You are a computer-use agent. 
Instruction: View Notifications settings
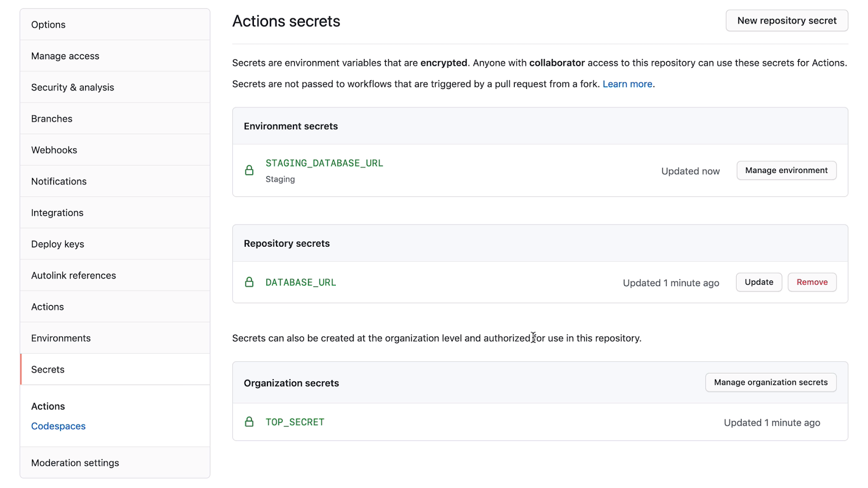click(x=59, y=181)
